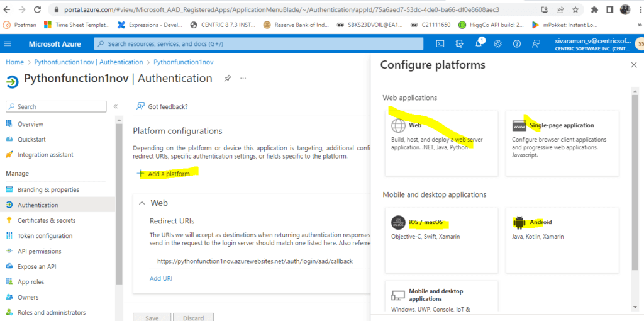Open the browser side panel icon
Image resolution: width=644 pixels, height=321 pixels.
click(x=610, y=9)
